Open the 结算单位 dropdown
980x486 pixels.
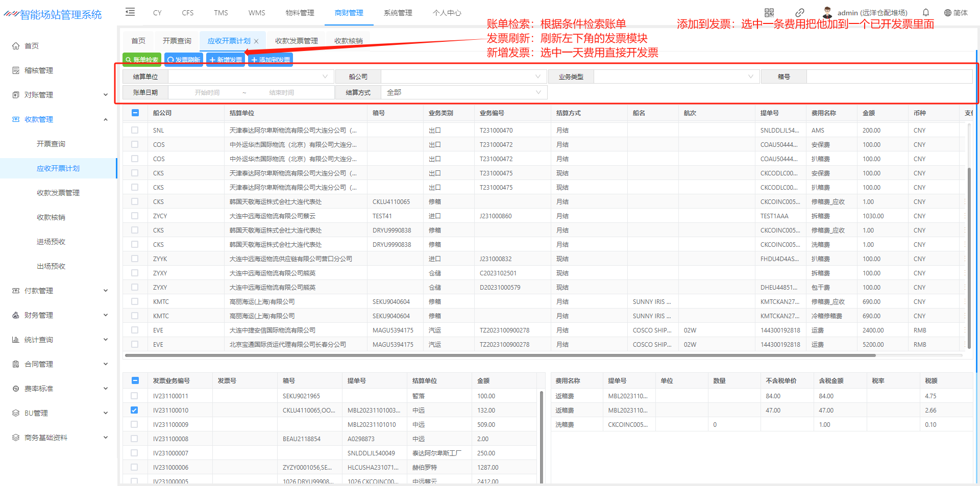(x=250, y=76)
